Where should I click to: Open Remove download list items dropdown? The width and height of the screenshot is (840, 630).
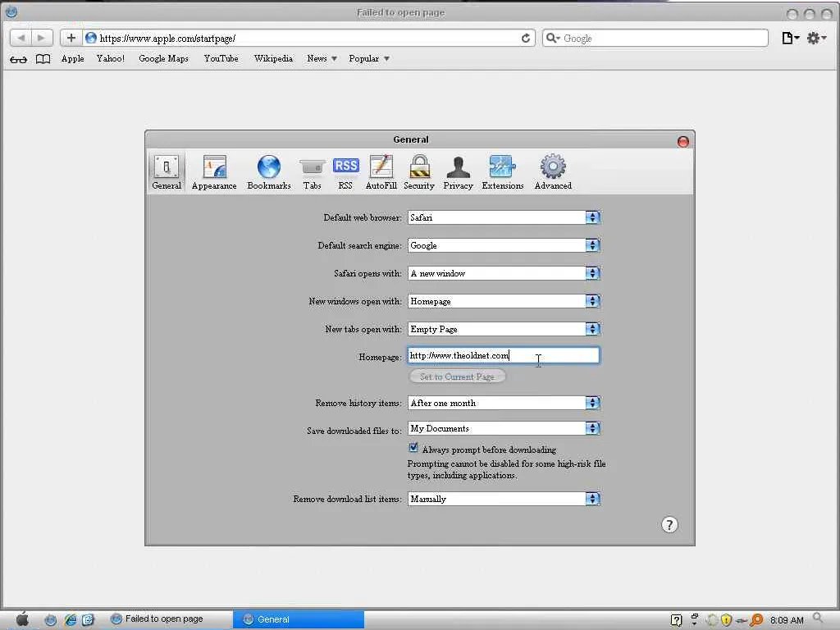point(504,499)
